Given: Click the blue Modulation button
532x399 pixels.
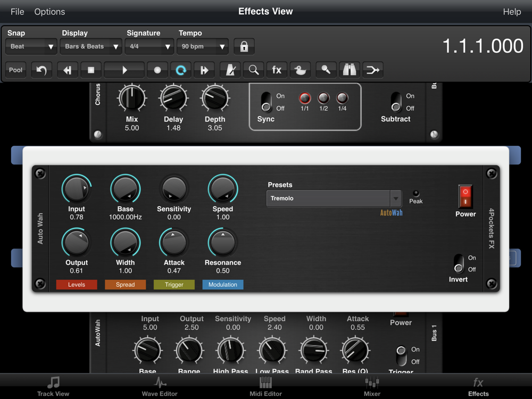Looking at the screenshot, I should [x=223, y=285].
